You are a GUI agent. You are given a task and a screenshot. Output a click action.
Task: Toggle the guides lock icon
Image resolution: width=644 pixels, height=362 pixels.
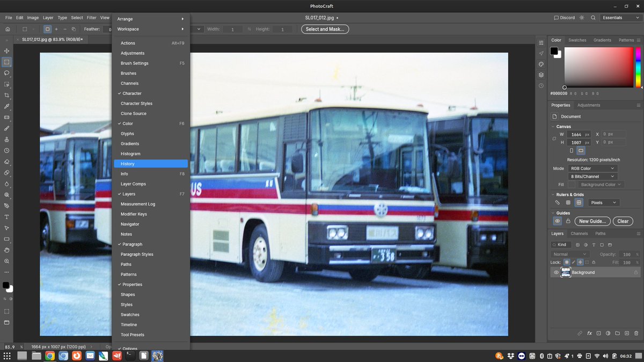pyautogui.click(x=568, y=221)
